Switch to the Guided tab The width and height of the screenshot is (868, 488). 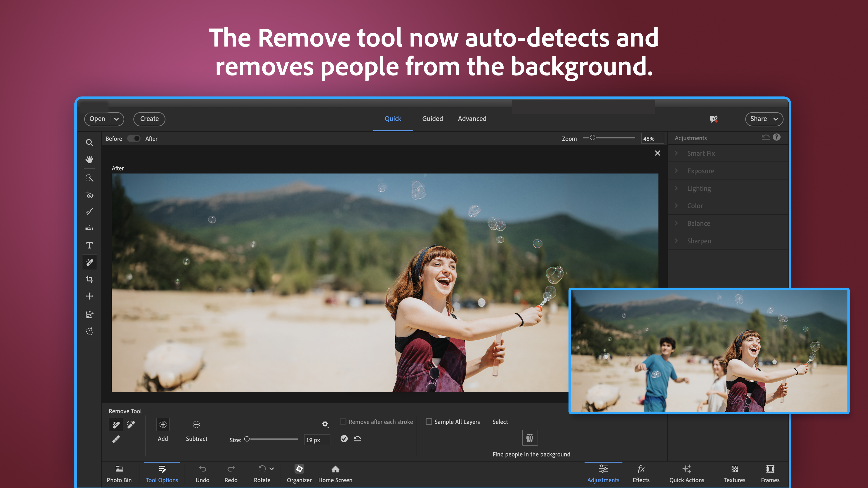click(x=432, y=119)
